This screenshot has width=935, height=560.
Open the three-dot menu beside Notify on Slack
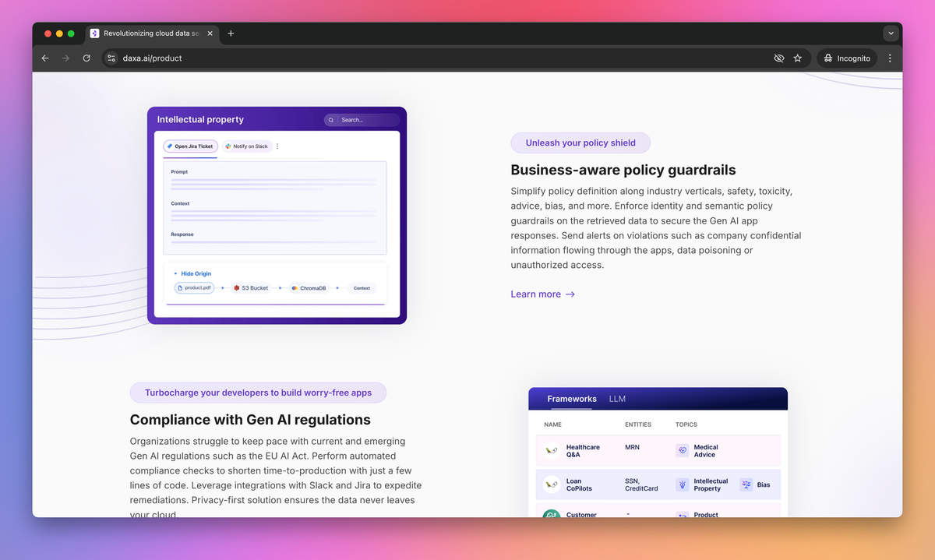277,146
